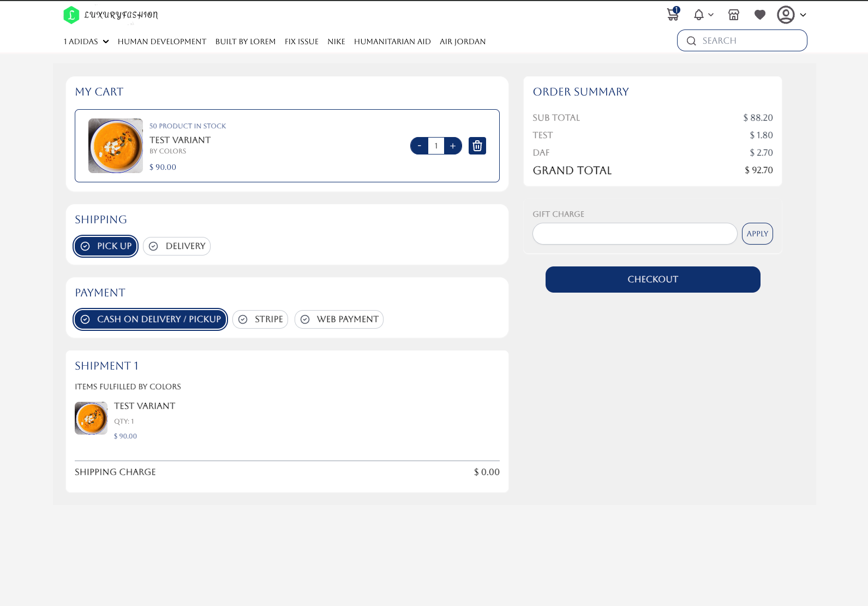Open the wishlist heart icon
The image size is (868, 606).
760,15
